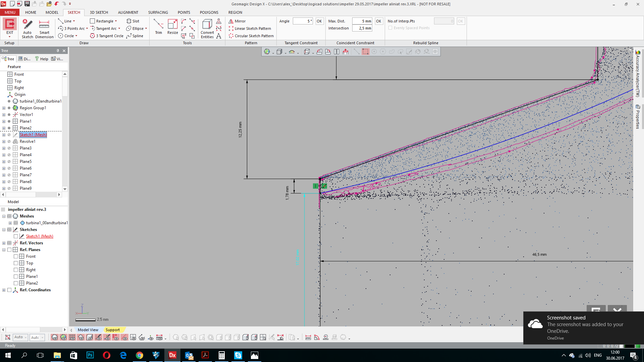Select Sketch1 (Mesh) in feature tree
This screenshot has width=644, height=362.
pos(33,135)
